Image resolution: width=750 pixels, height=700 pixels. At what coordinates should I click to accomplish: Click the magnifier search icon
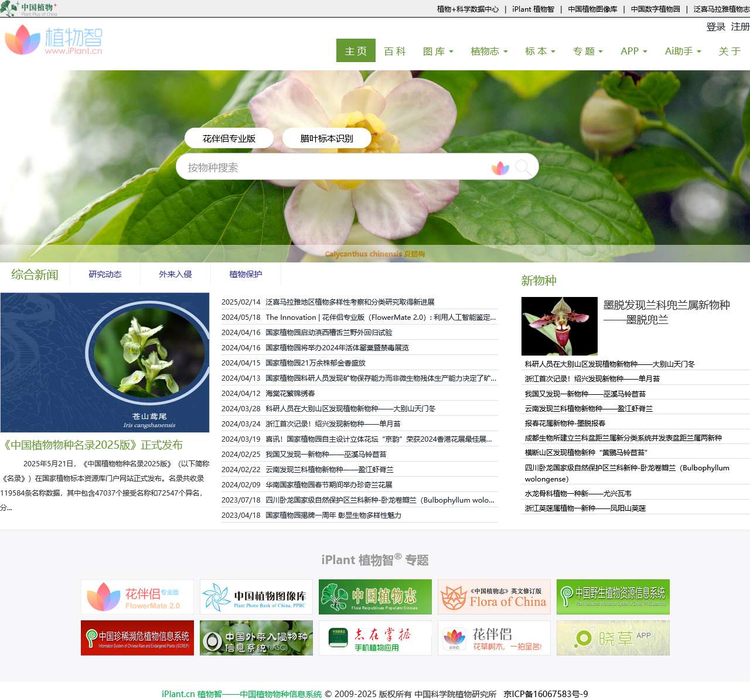tap(523, 168)
